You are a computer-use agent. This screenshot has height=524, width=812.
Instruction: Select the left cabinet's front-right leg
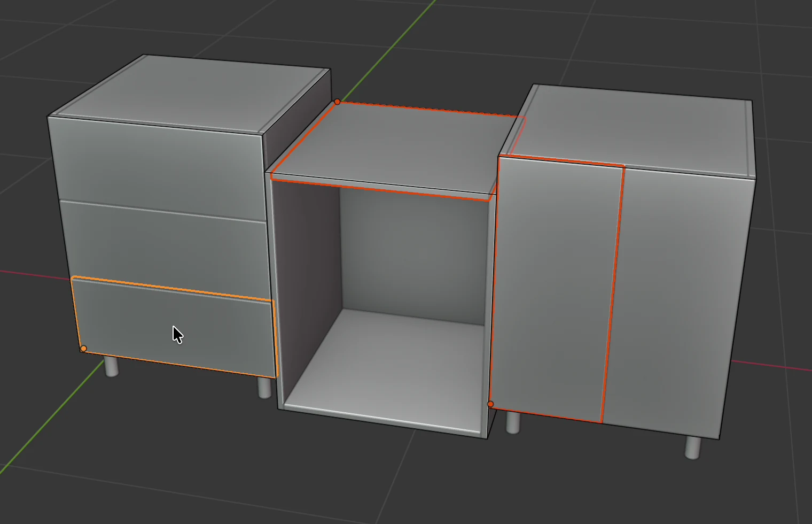click(264, 387)
